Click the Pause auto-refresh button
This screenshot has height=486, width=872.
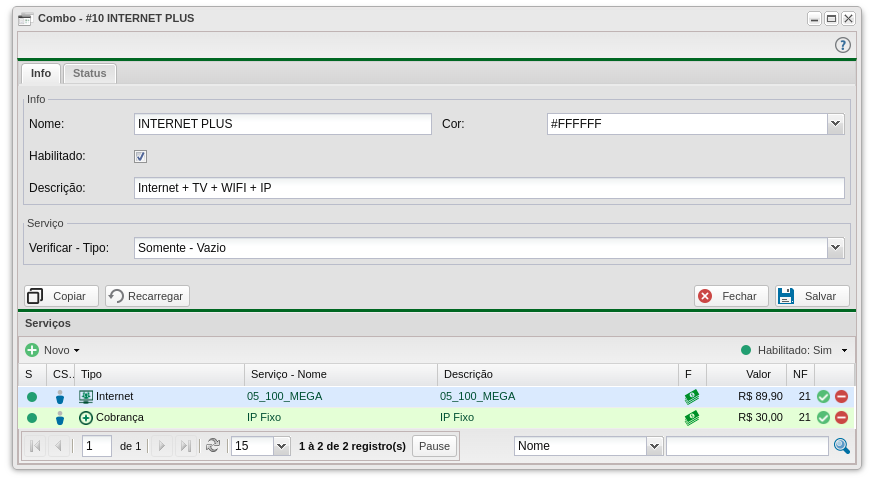[434, 446]
